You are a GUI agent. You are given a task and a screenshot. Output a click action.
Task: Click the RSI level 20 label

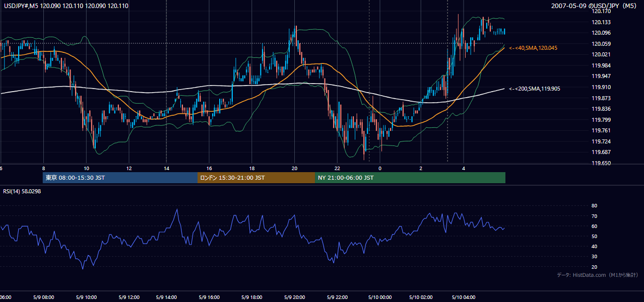tap(594, 267)
